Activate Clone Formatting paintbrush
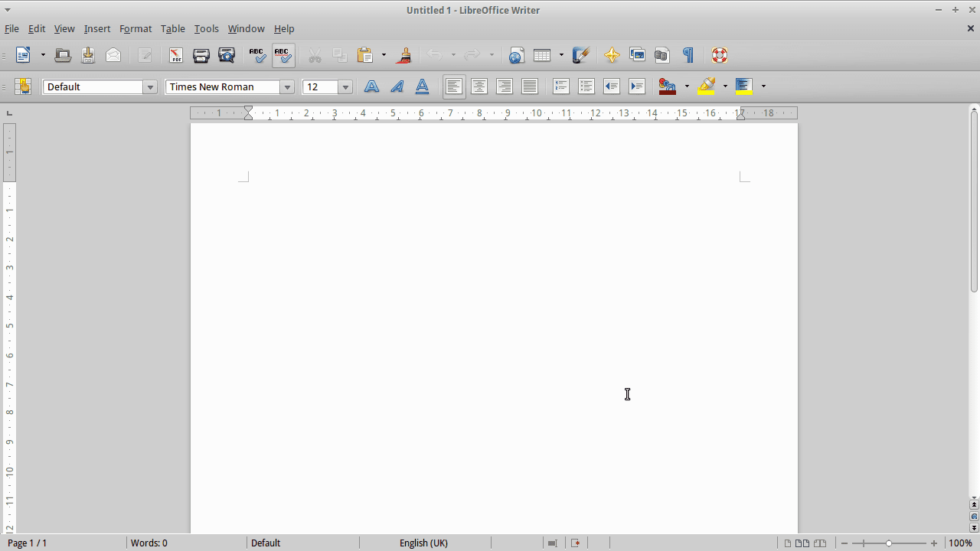 coord(404,55)
